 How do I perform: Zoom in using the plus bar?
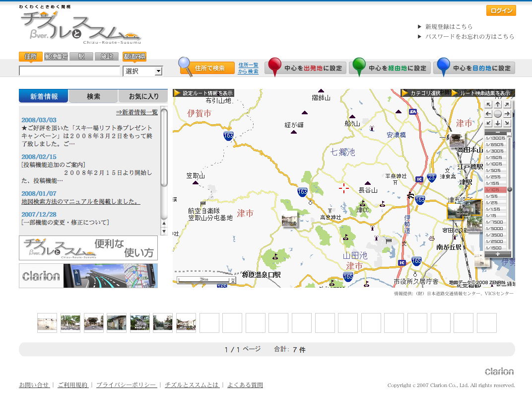[x=497, y=254]
